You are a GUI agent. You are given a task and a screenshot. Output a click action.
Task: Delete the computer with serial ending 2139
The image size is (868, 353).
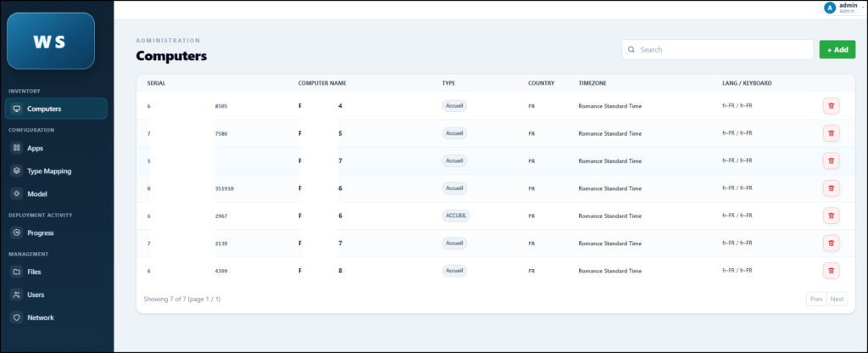[831, 244]
